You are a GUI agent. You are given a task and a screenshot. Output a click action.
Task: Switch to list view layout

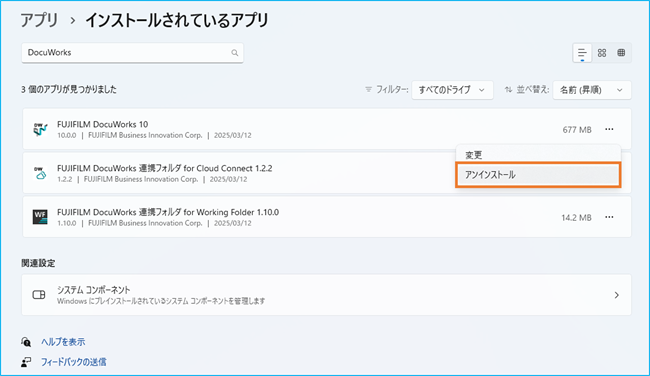pyautogui.click(x=582, y=53)
